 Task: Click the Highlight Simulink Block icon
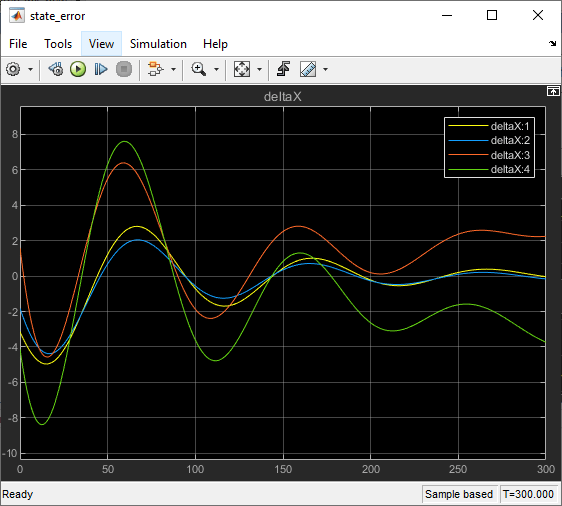(156, 69)
